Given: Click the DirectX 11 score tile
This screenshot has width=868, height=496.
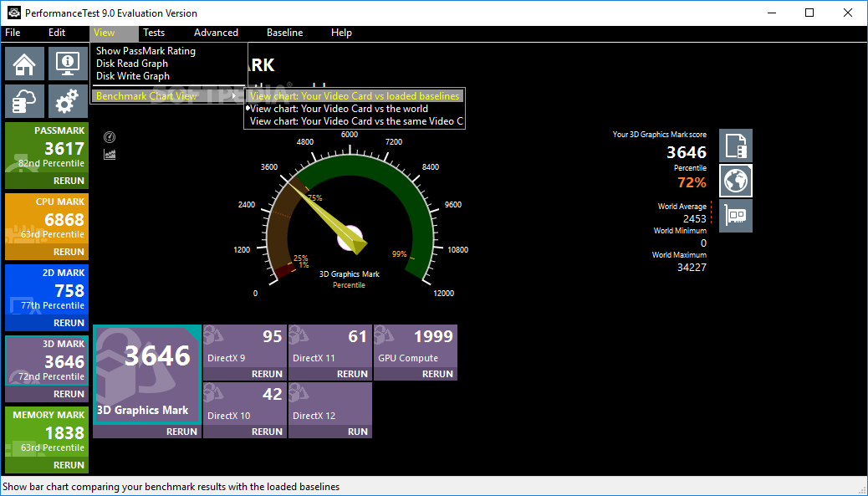Looking at the screenshot, I should pyautogui.click(x=330, y=346).
